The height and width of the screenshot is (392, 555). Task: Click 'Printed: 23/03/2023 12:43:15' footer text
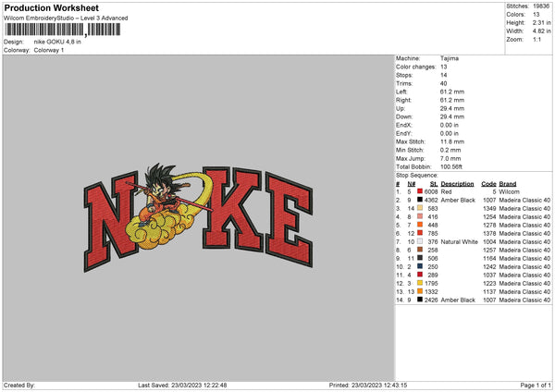pos(368,386)
